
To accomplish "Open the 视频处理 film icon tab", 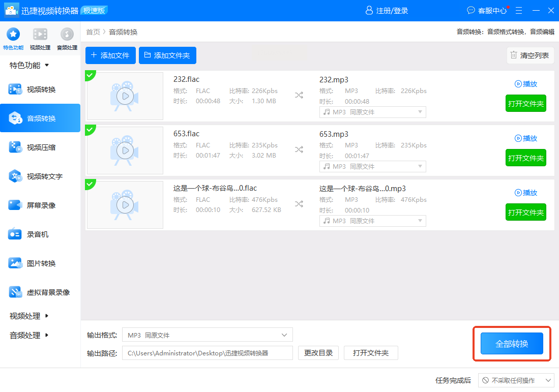I will (40, 39).
